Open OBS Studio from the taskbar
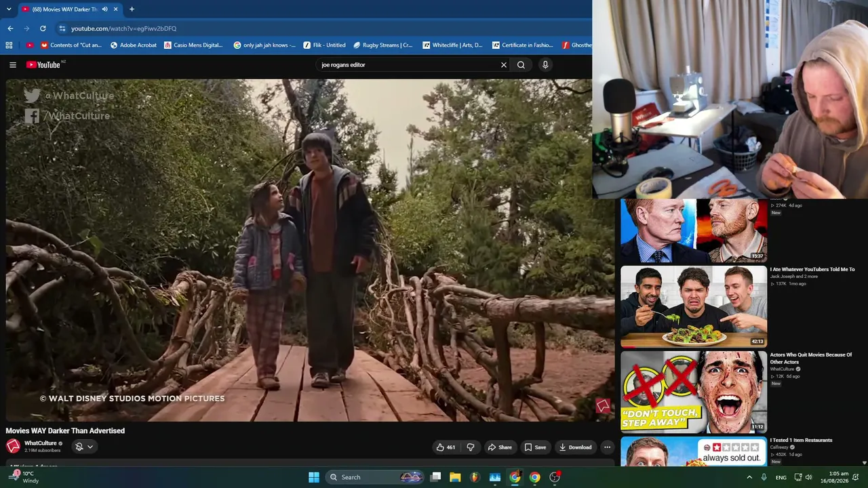The height and width of the screenshot is (488, 868). 555,477
